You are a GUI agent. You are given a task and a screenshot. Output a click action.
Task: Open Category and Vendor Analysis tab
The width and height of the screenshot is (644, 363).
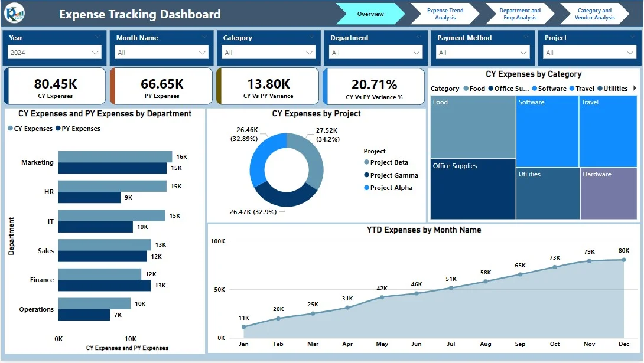click(595, 14)
